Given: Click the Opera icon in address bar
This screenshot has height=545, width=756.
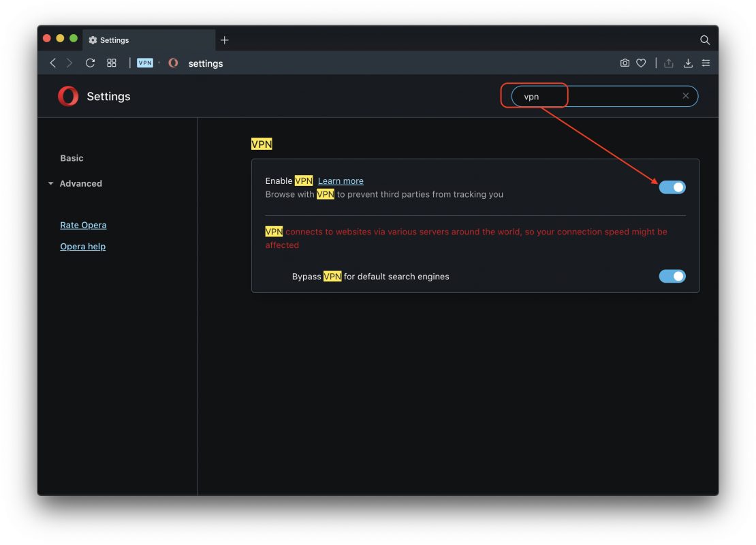Looking at the screenshot, I should click(173, 63).
